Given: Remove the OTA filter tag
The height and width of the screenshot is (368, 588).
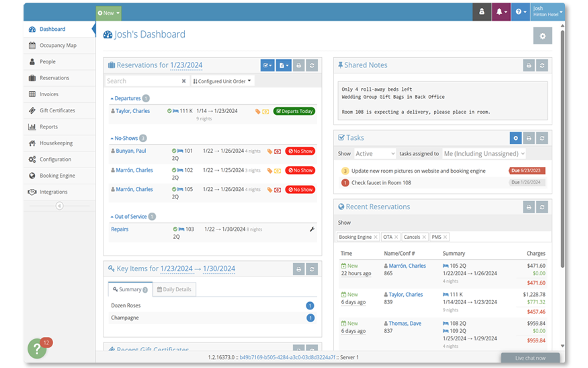Looking at the screenshot, I should 396,237.
